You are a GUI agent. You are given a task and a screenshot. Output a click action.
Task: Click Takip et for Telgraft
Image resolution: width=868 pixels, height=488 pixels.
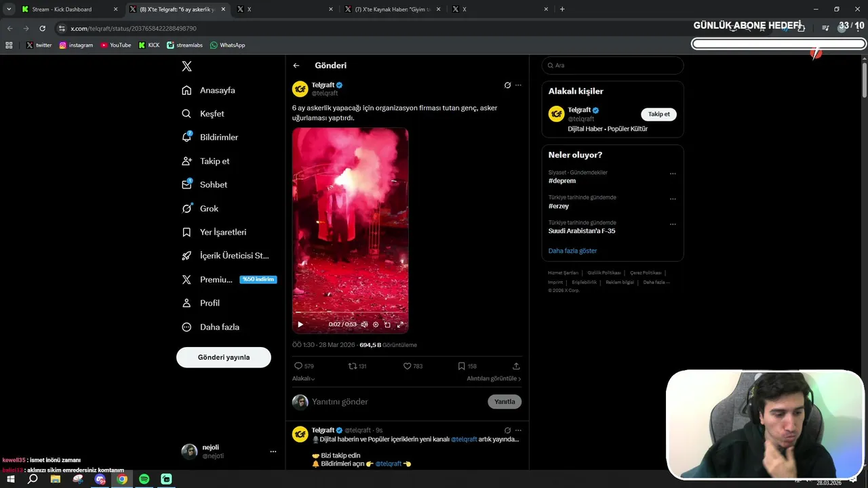coord(658,115)
